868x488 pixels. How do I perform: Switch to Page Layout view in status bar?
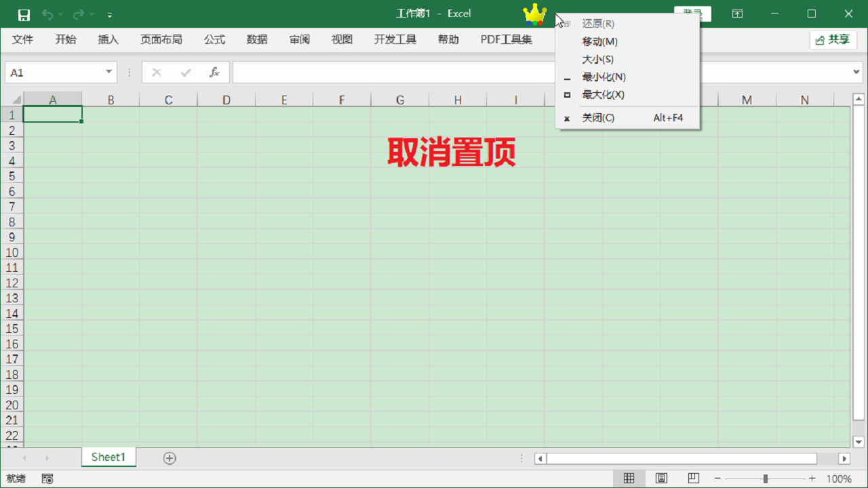[x=661, y=479]
